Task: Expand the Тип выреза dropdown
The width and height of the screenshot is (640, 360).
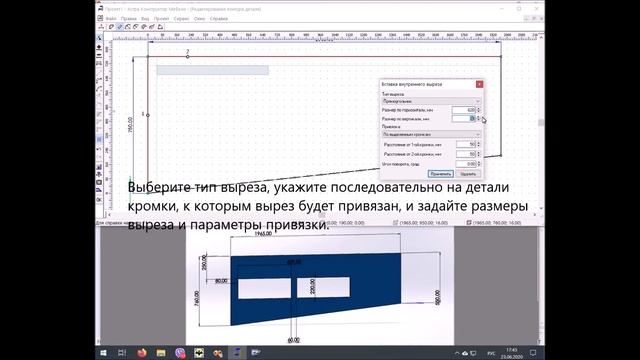Action: point(431,101)
